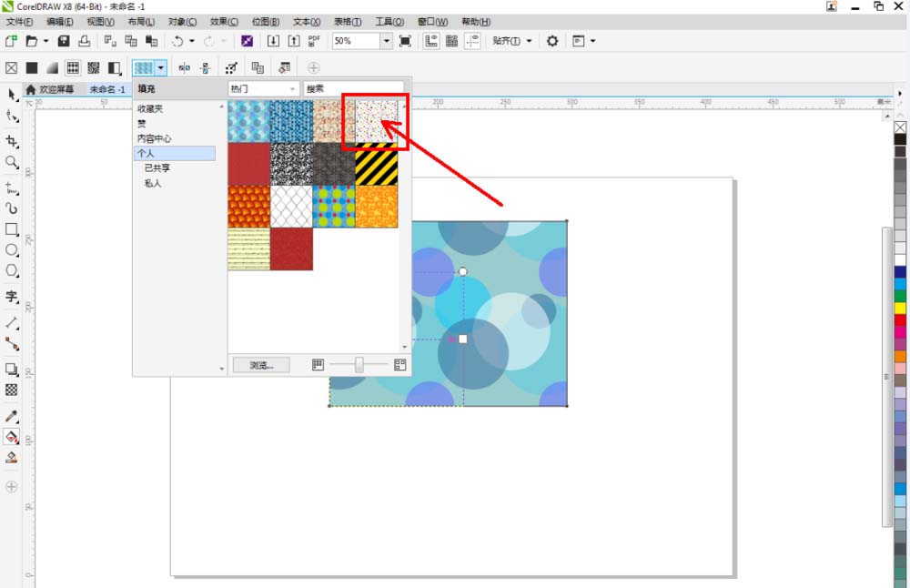Click the Save disk icon
This screenshot has height=588, width=910.
pos(64,41)
